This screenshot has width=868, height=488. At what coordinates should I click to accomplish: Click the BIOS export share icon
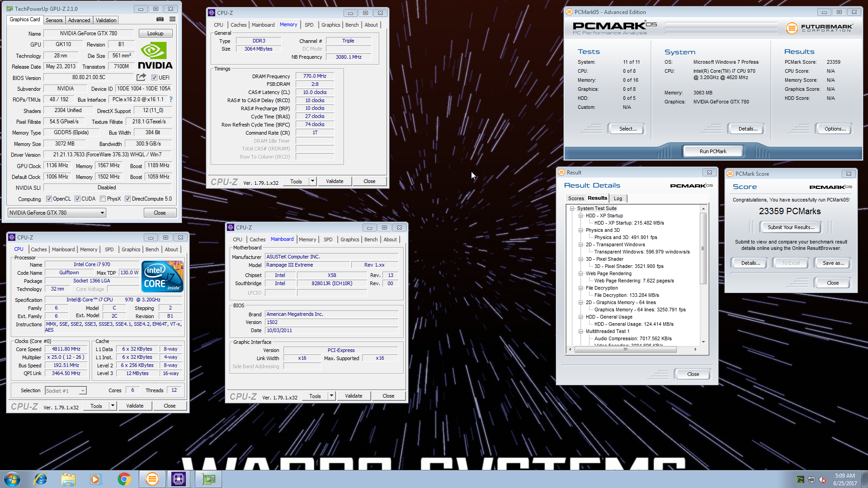point(142,77)
